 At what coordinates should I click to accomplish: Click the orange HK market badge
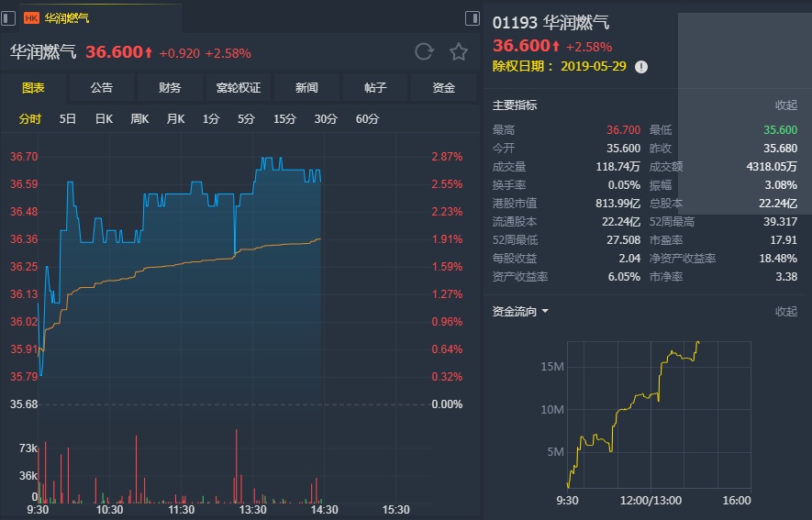(x=31, y=17)
